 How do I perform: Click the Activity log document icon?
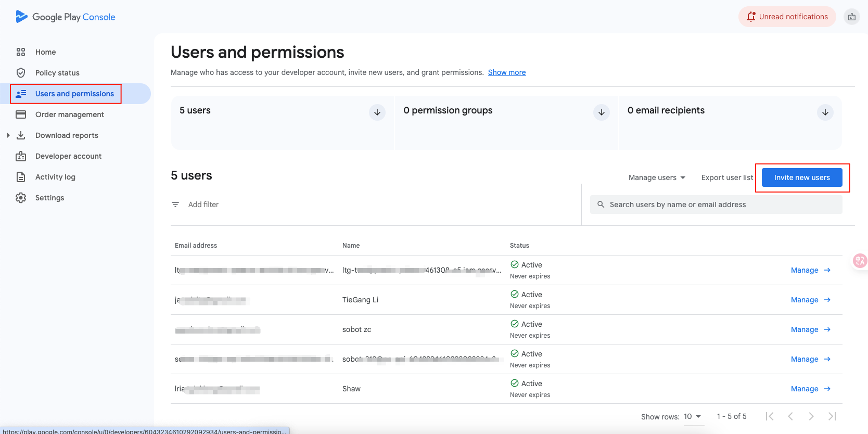point(21,177)
